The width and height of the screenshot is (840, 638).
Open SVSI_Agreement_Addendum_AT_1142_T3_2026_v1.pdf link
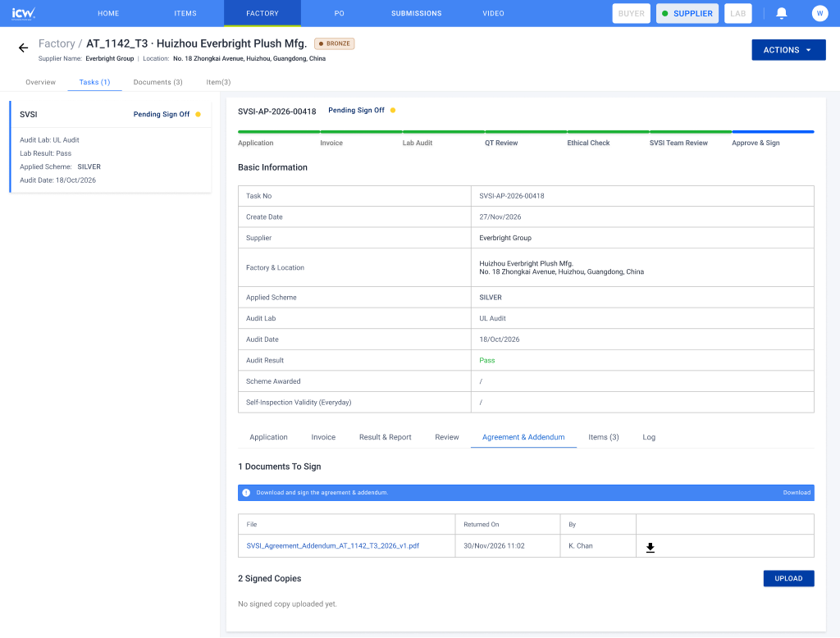pos(333,546)
